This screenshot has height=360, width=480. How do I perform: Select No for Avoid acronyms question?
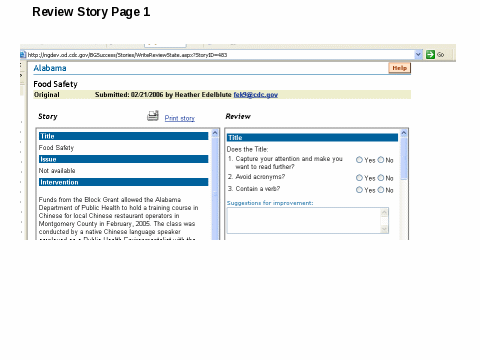tap(381, 178)
